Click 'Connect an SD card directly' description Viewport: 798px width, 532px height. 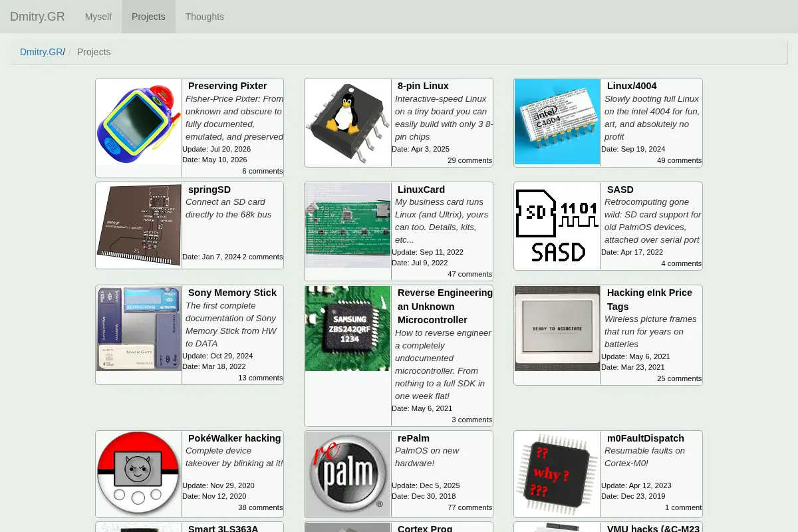click(229, 208)
